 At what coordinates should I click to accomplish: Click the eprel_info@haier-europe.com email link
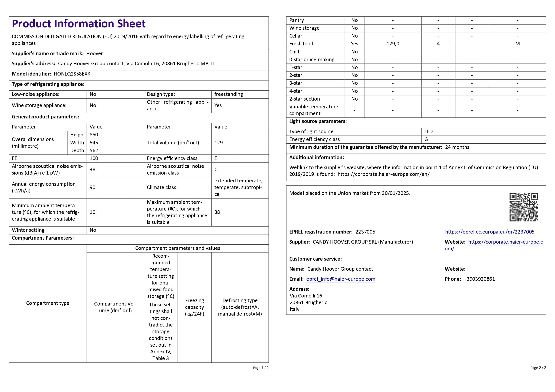(341, 279)
